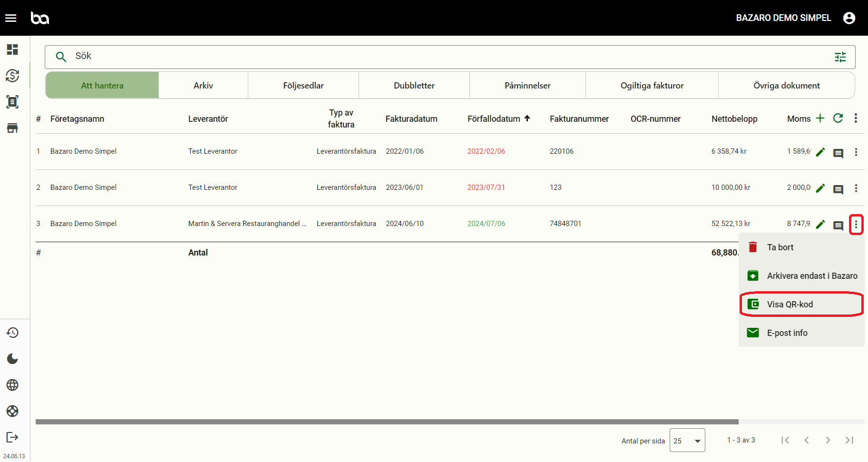The height and width of the screenshot is (462, 868).
Task: Toggle dark mode with moon icon
Action: point(12,359)
